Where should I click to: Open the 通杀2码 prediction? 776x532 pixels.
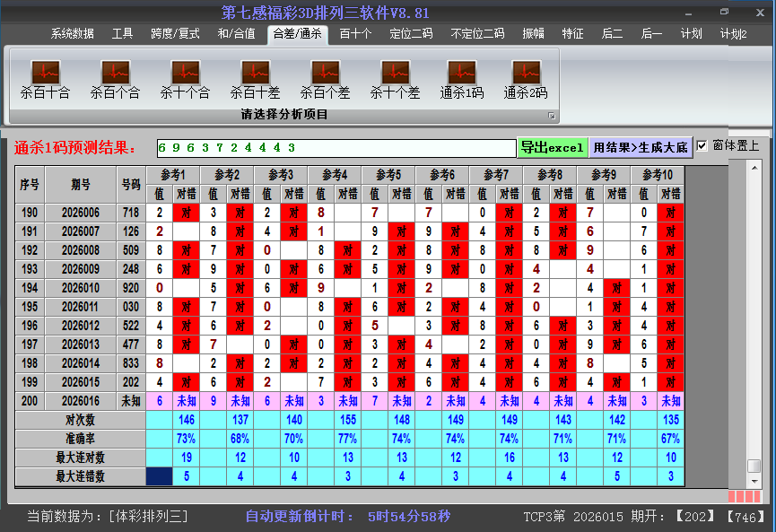coord(525,78)
